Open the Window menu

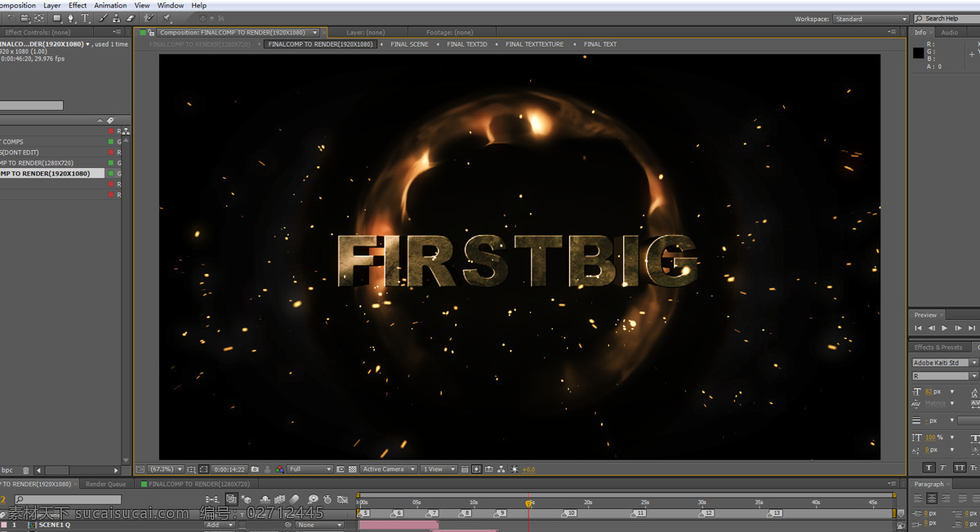pos(171,5)
